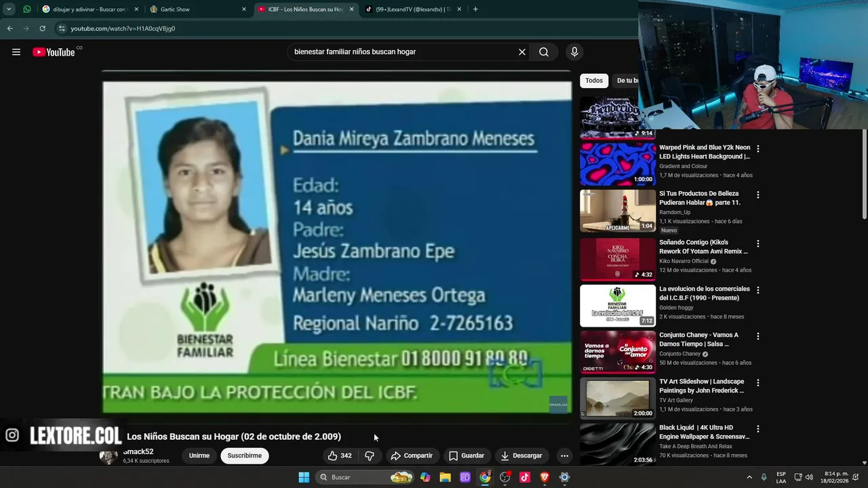The image size is (868, 488).
Task: Close the ICBF YouTube tab
Action: [351, 9]
